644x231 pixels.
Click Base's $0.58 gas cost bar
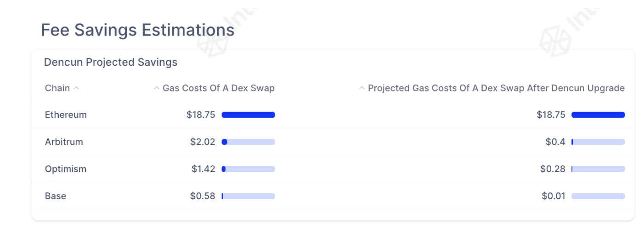point(248,196)
